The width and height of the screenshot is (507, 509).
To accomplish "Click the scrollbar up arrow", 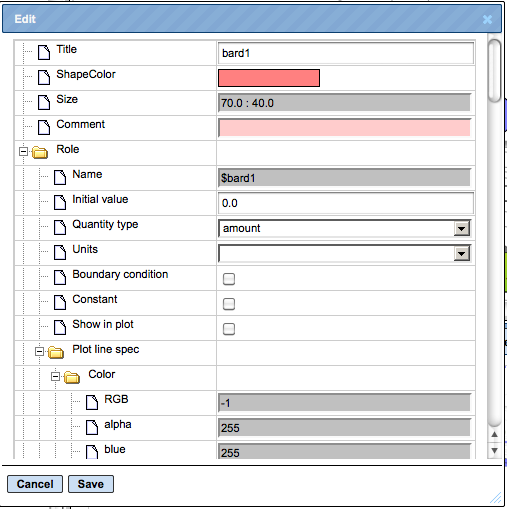I will coord(495,434).
